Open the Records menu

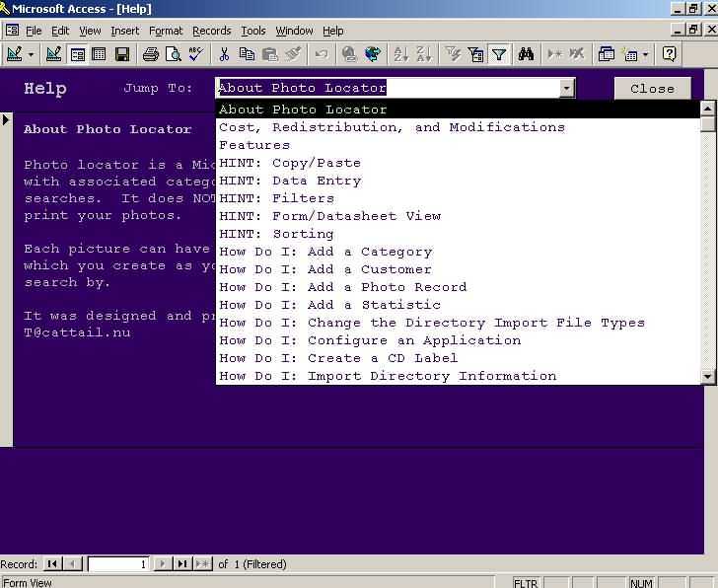[x=211, y=31]
